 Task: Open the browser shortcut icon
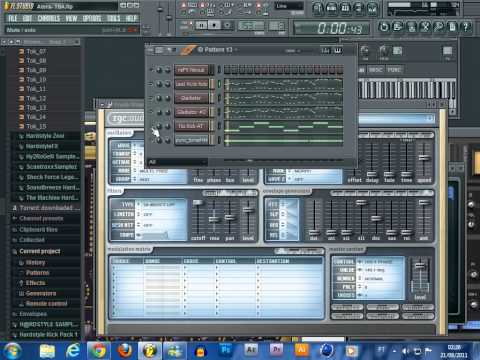coord(359,8)
